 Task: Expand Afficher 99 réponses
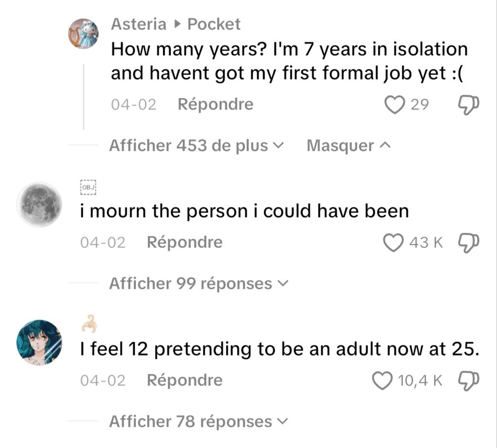(199, 283)
